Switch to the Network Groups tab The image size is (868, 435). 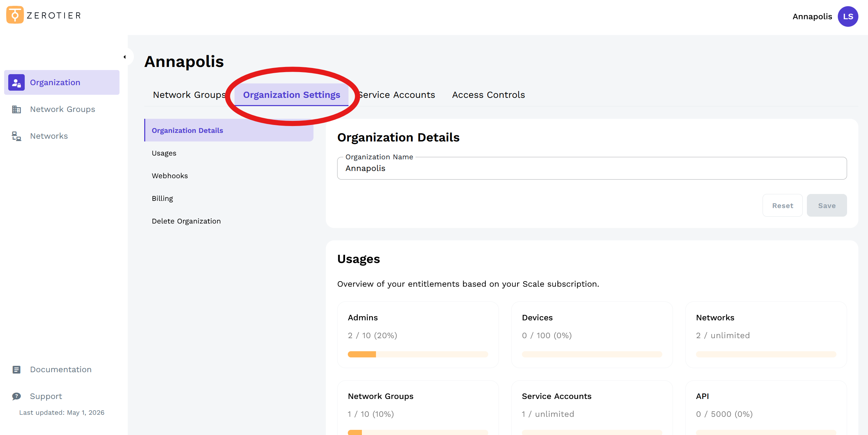tap(189, 95)
